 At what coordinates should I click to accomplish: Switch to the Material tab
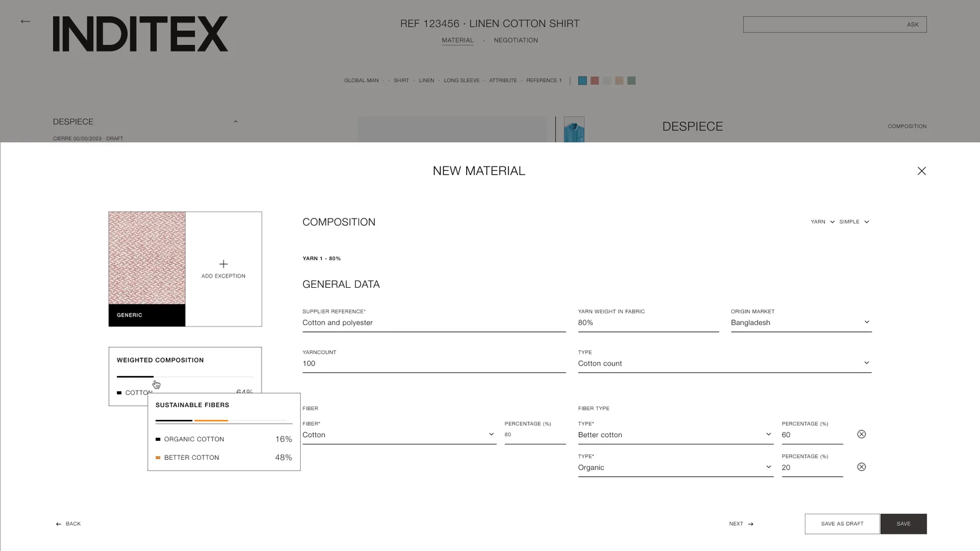coord(458,40)
